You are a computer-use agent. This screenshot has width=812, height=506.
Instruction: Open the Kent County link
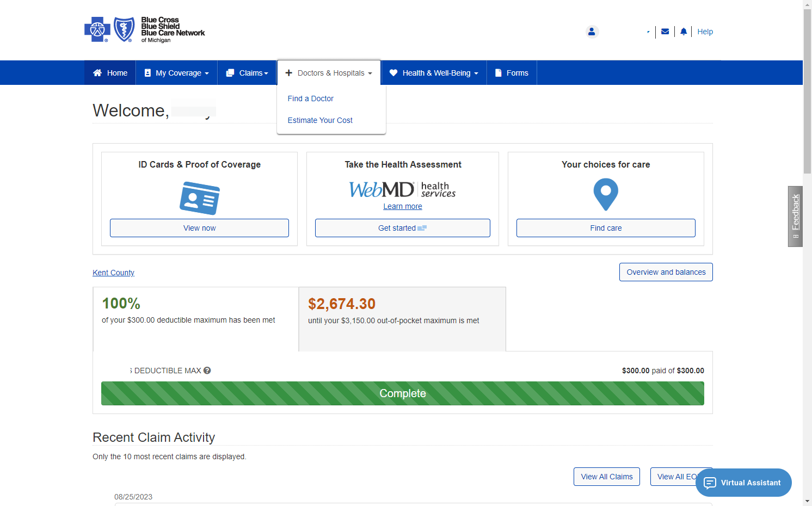point(113,273)
